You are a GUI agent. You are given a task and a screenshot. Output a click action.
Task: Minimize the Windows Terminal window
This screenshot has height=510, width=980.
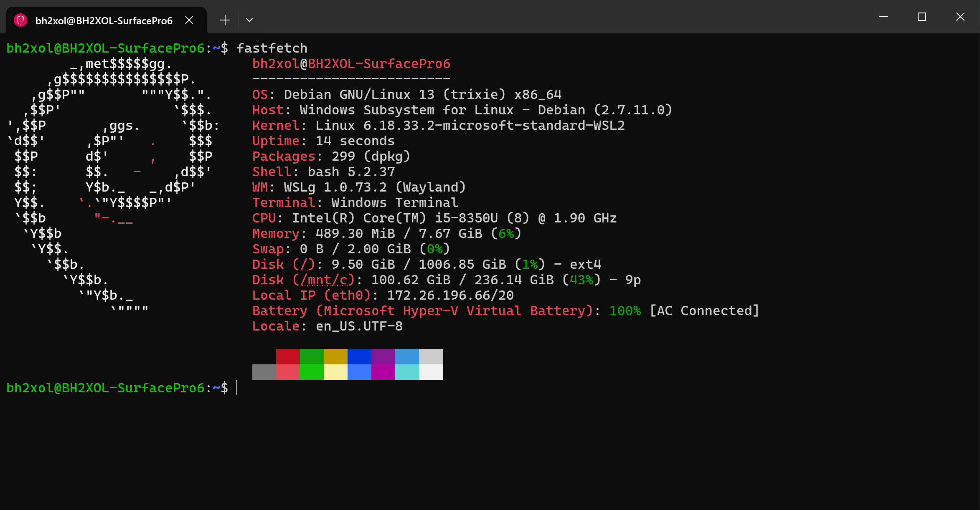[884, 17]
